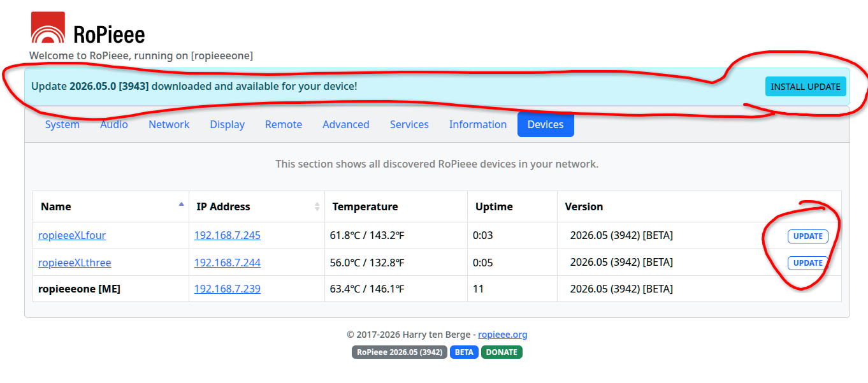This screenshot has height=383, width=868.
Task: Open IP address 192.168.7.245
Action: [x=228, y=235]
